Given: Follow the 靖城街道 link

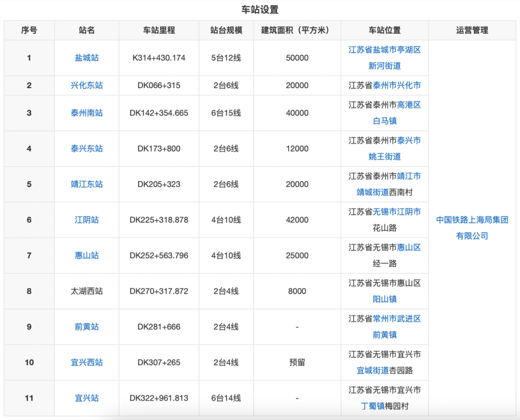Looking at the screenshot, I should click(372, 192).
